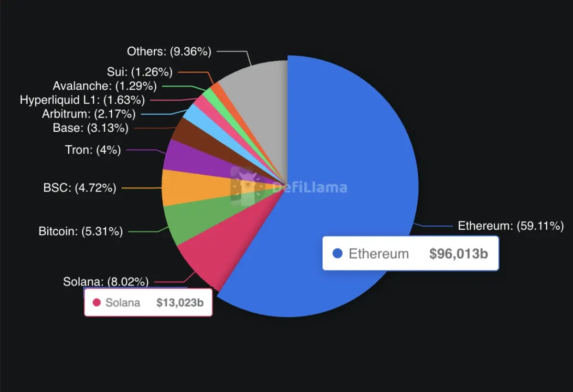Image resolution: width=573 pixels, height=392 pixels.
Task: Click the $96,013b value in Ethereum tooltip
Action: [x=458, y=254]
